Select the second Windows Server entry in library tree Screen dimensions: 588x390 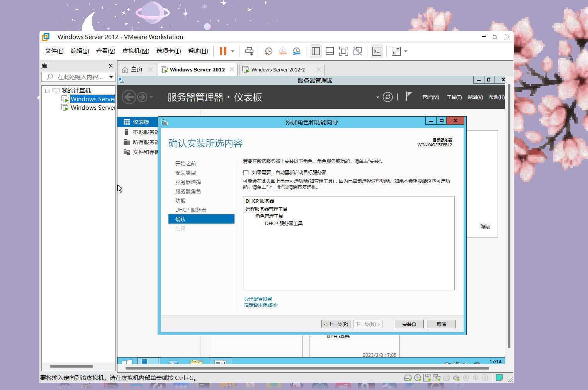92,108
